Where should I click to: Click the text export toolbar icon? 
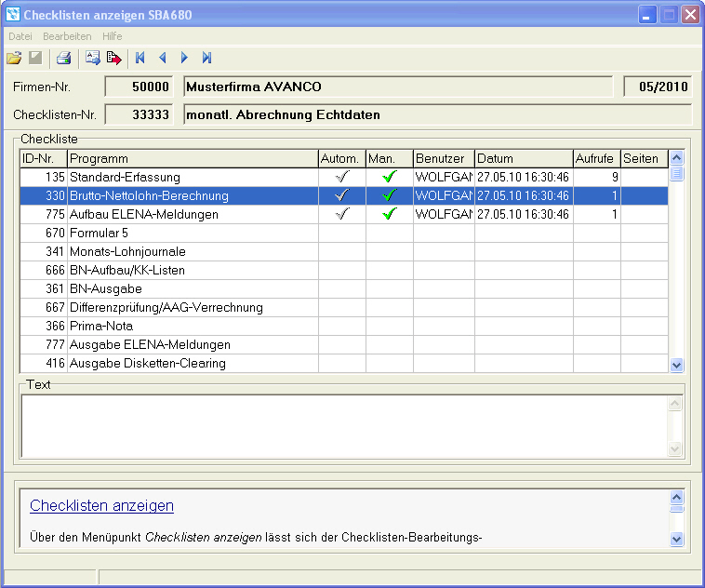[93, 58]
